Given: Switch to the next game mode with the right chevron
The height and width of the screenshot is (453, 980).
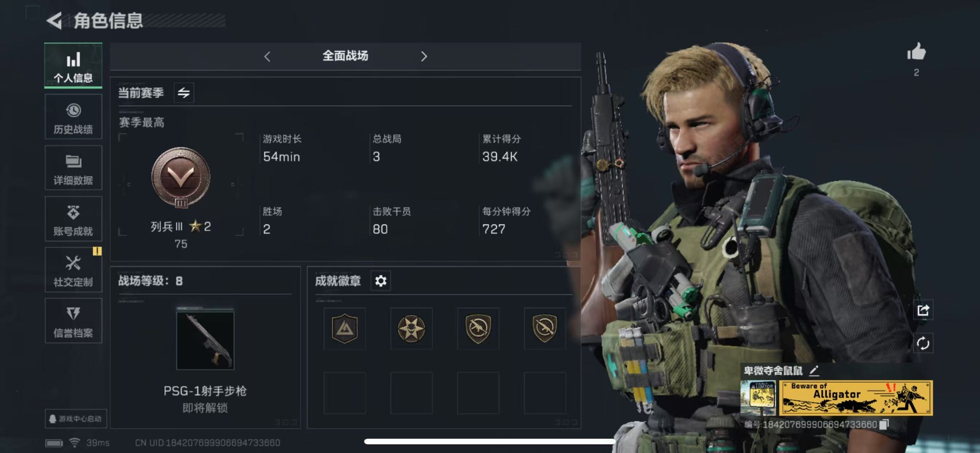Looking at the screenshot, I should 424,56.
